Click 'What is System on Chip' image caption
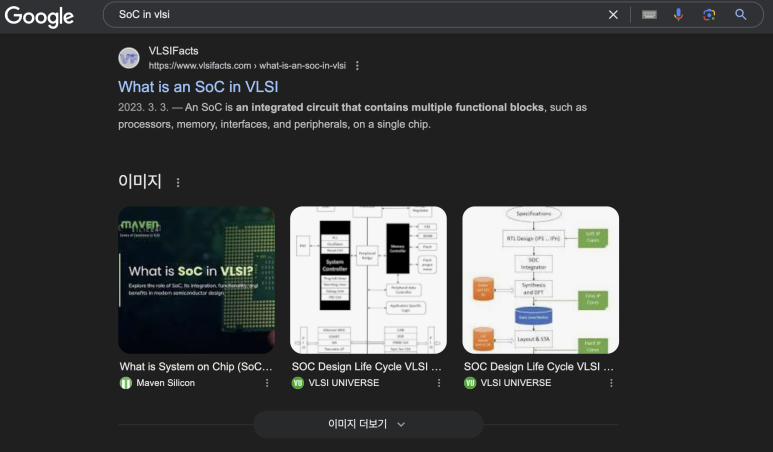773x452 pixels. pyautogui.click(x=196, y=367)
